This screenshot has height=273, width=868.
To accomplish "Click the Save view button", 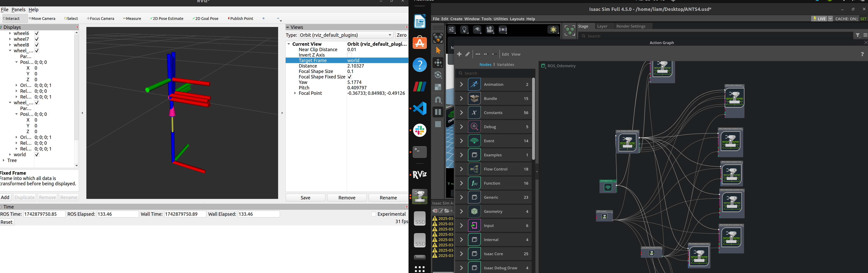I will pyautogui.click(x=306, y=198).
